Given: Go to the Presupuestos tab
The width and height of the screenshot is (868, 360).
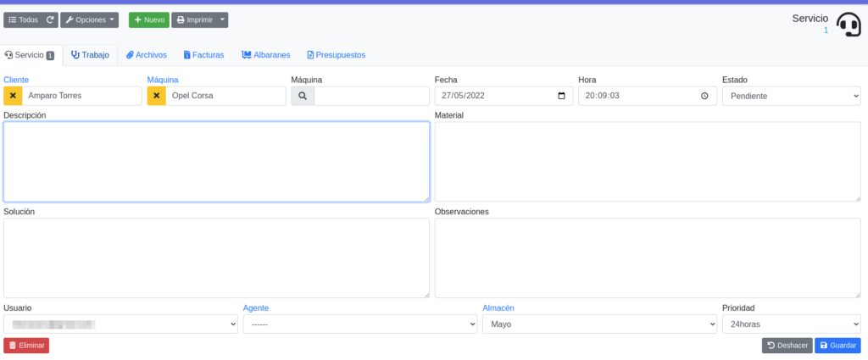Looking at the screenshot, I should pos(336,55).
